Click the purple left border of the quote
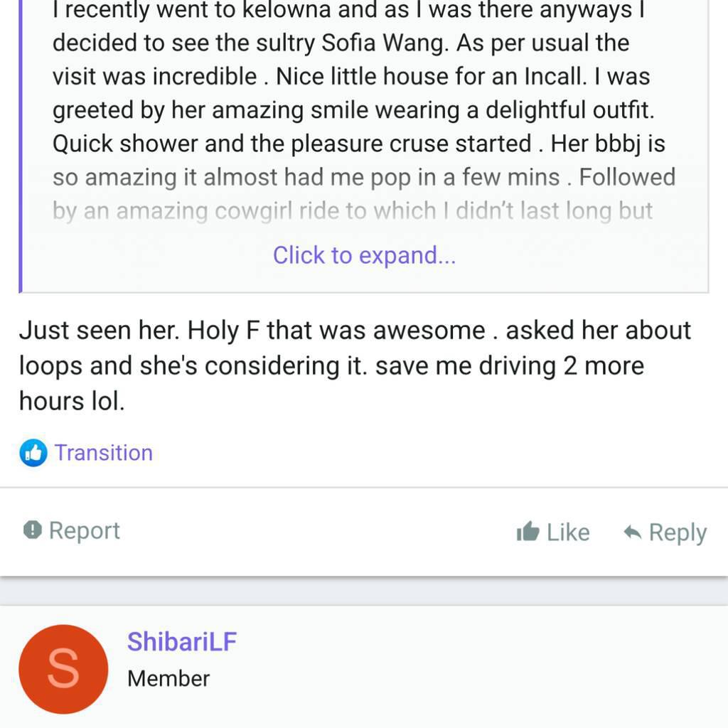This screenshot has height=728, width=728. point(21,142)
